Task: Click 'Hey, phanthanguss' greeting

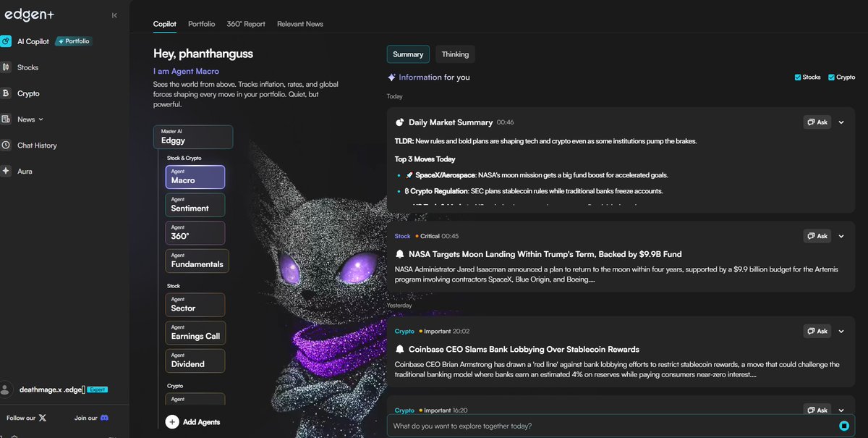Action: (203, 54)
